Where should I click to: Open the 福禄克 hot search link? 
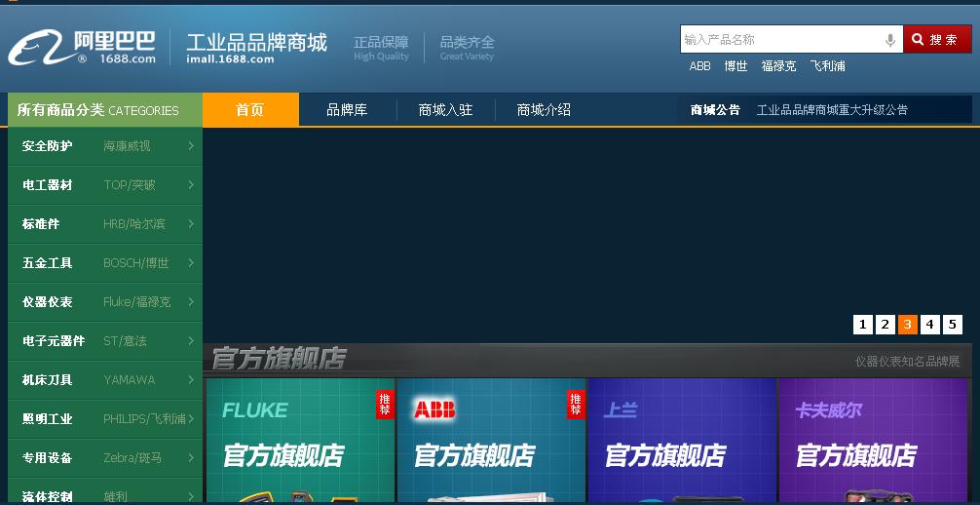click(778, 65)
